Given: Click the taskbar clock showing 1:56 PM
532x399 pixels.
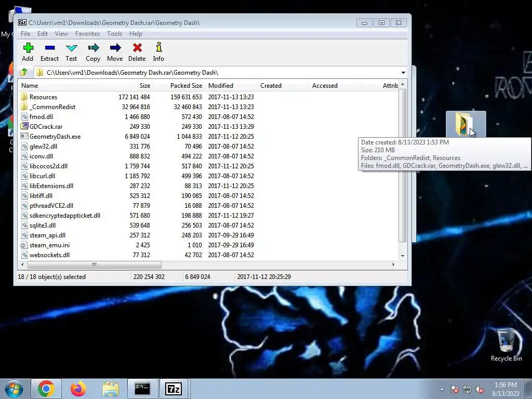Looking at the screenshot, I should [506, 389].
